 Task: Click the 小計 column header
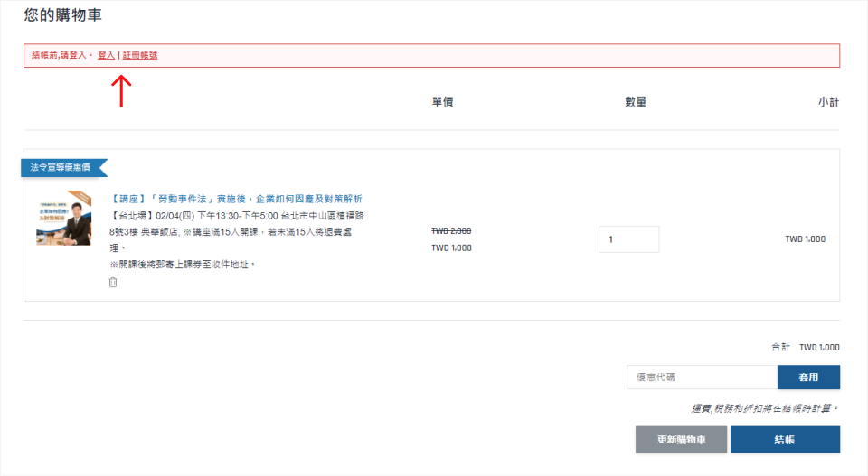pyautogui.click(x=828, y=102)
